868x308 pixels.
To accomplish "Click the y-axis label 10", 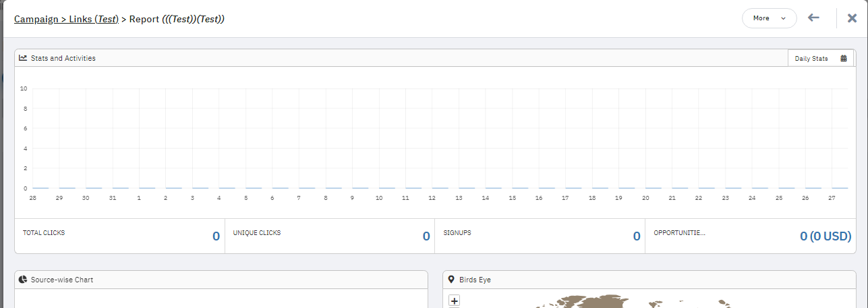I will click(x=24, y=88).
